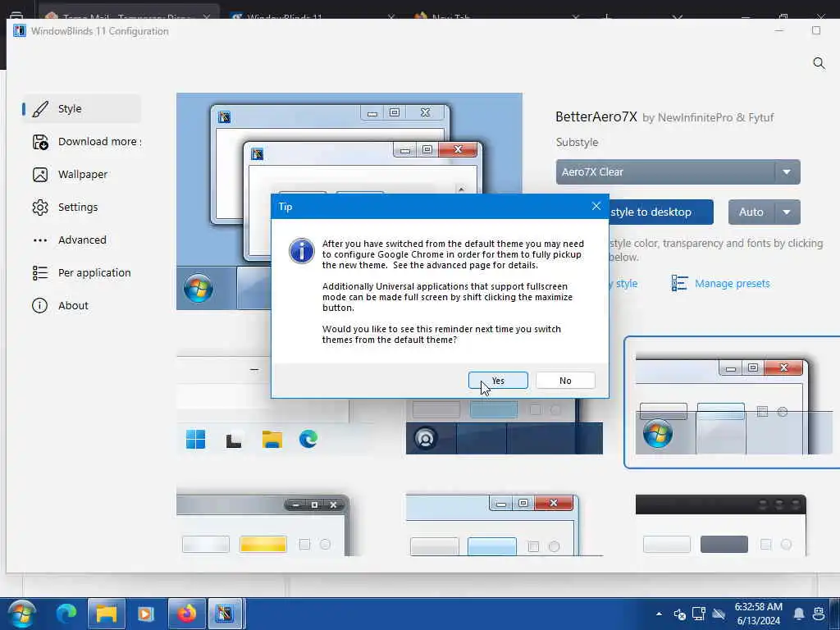
Task: Click Yes in the Tip dialog
Action: click(x=498, y=381)
